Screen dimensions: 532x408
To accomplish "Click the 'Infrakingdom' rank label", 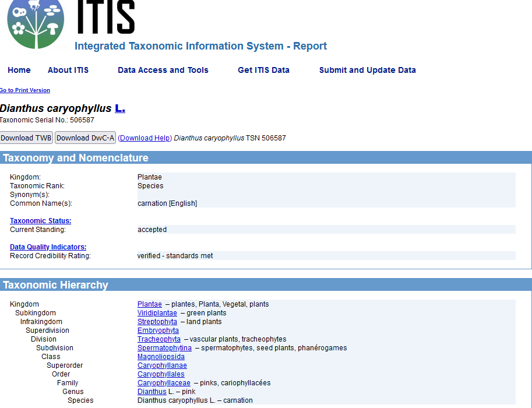I will click(x=41, y=322).
